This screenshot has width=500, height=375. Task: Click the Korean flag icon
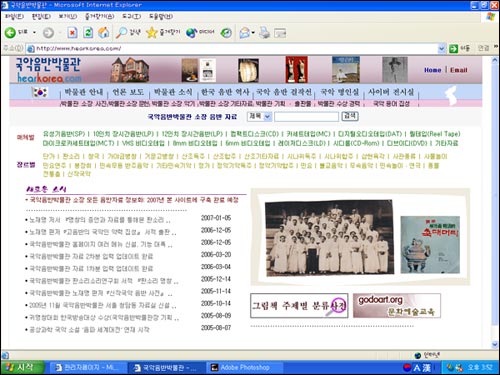pyautogui.click(x=40, y=92)
